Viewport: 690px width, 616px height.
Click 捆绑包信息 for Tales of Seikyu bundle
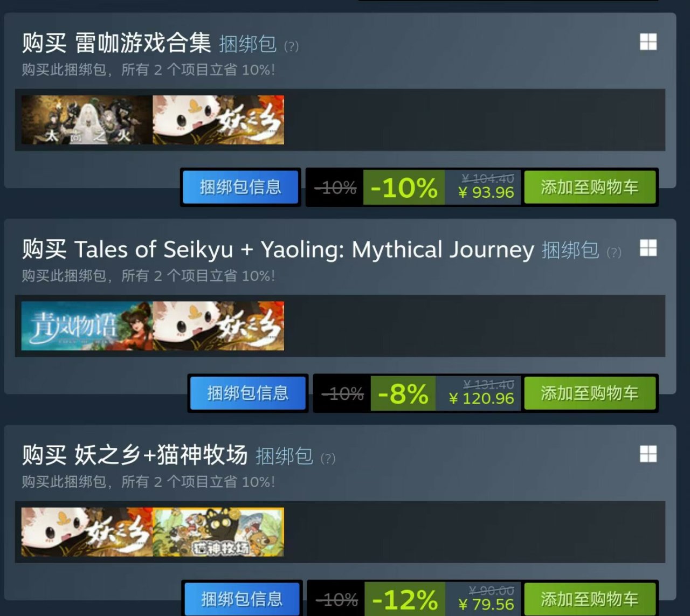pyautogui.click(x=248, y=393)
